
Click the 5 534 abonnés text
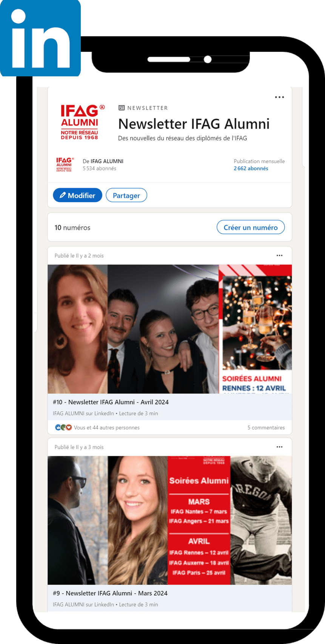pyautogui.click(x=100, y=169)
